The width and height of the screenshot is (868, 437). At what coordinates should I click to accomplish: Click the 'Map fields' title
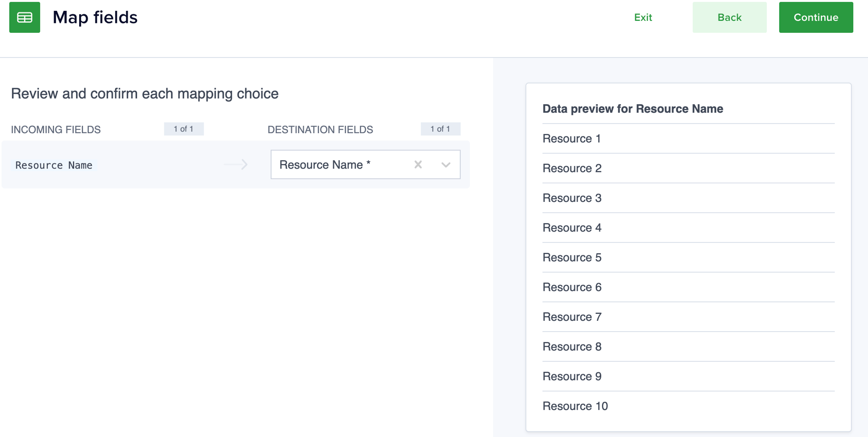click(95, 17)
